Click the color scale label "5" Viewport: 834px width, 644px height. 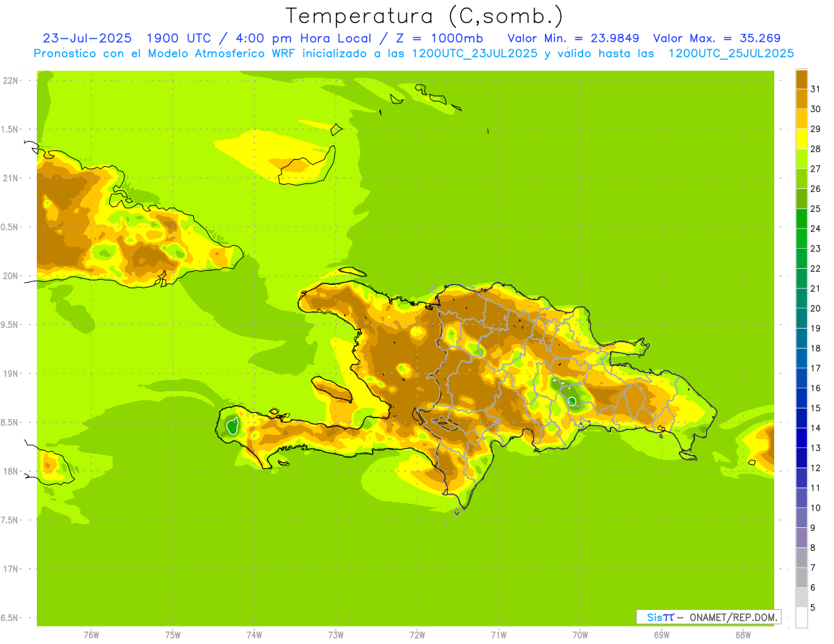(813, 608)
